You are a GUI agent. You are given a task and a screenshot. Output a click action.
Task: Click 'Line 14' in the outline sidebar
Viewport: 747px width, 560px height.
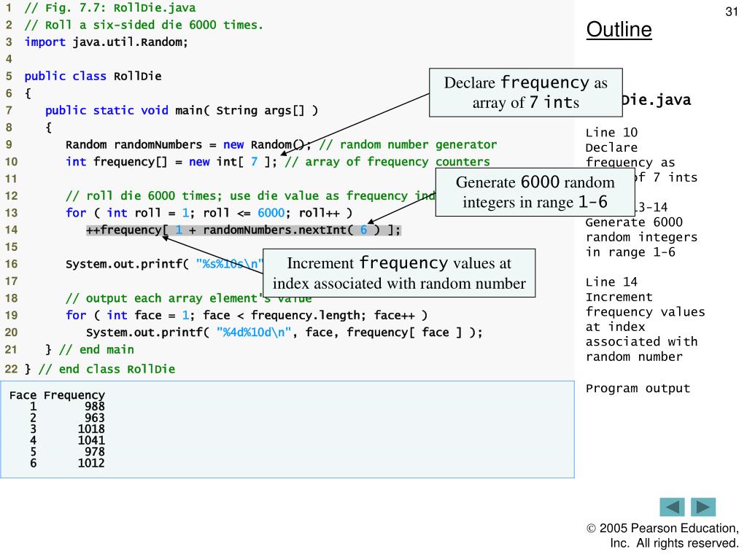pyautogui.click(x=612, y=282)
